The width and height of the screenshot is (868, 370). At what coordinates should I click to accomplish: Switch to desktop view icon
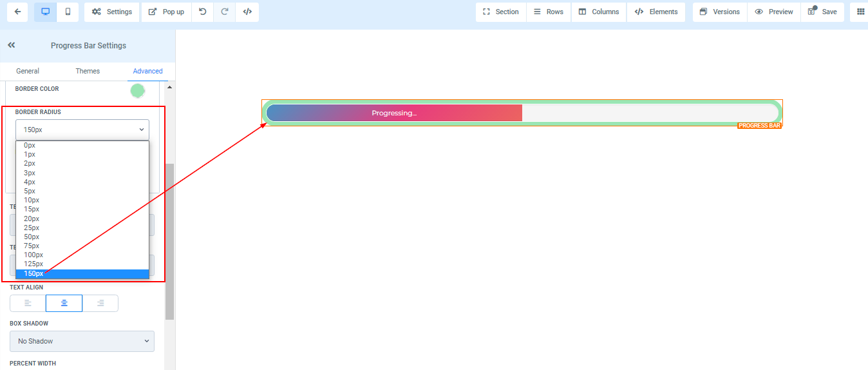click(45, 12)
